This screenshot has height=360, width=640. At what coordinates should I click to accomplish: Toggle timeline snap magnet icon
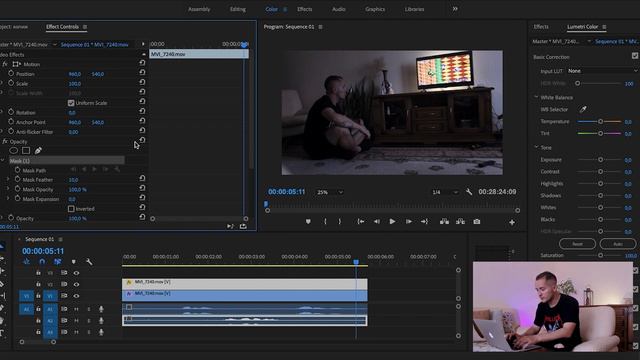(42, 261)
